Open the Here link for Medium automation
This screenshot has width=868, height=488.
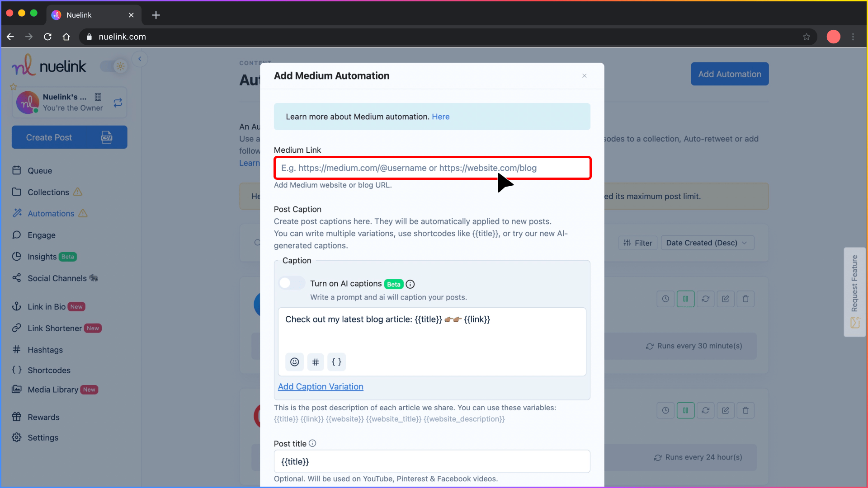tap(440, 117)
